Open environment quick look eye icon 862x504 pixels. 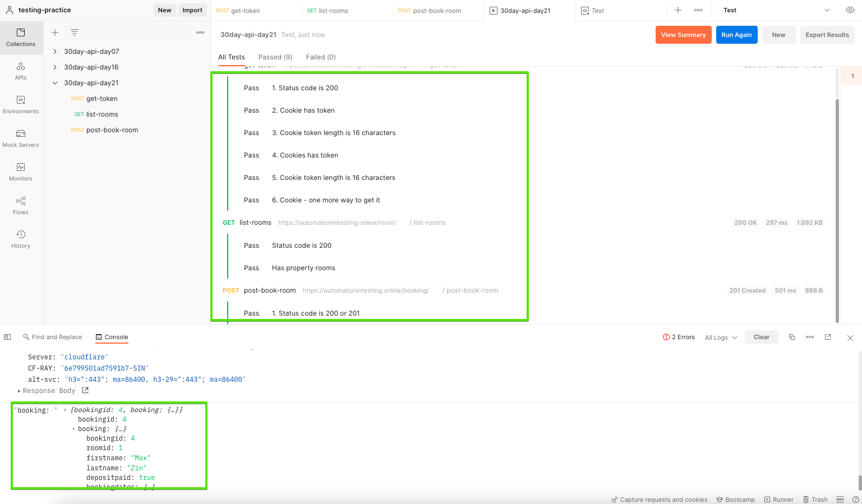pyautogui.click(x=850, y=10)
